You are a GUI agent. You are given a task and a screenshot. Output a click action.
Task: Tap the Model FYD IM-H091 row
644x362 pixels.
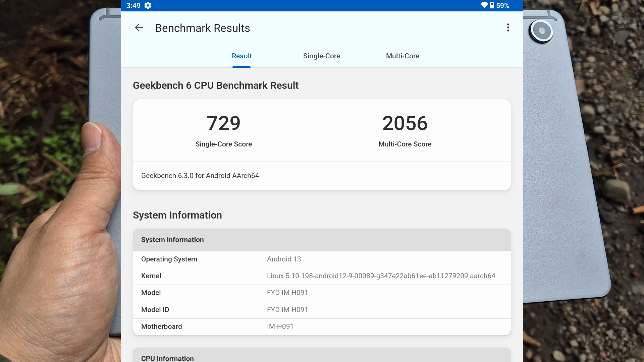[321, 293]
